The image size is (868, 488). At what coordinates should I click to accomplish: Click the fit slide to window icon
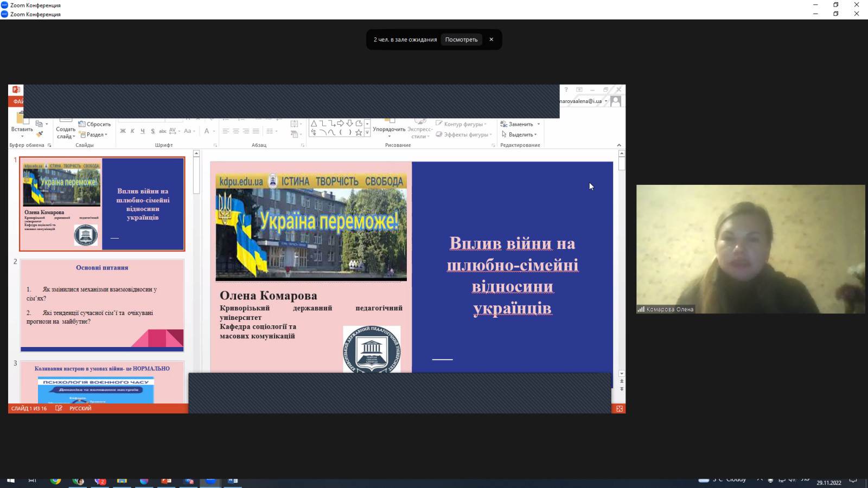[619, 409]
